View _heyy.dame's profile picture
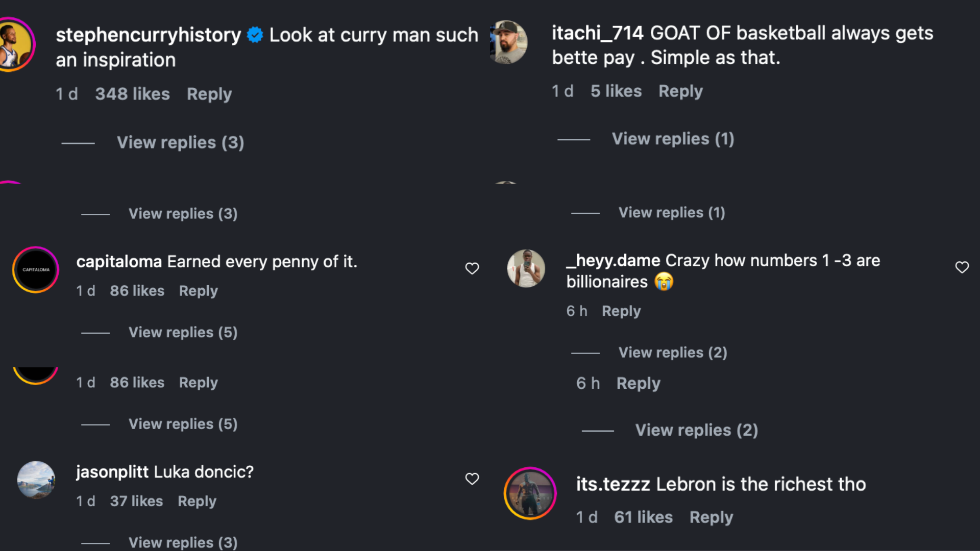Image resolution: width=980 pixels, height=551 pixels. pos(526,268)
